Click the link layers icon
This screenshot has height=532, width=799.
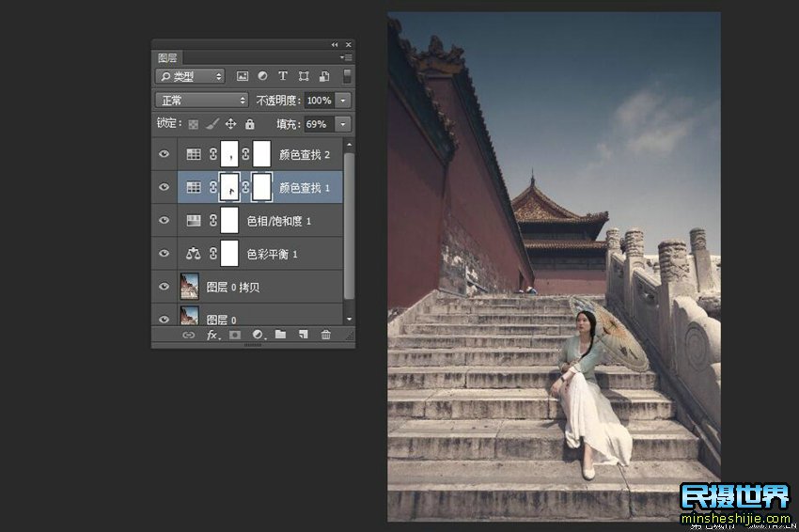click(x=189, y=335)
